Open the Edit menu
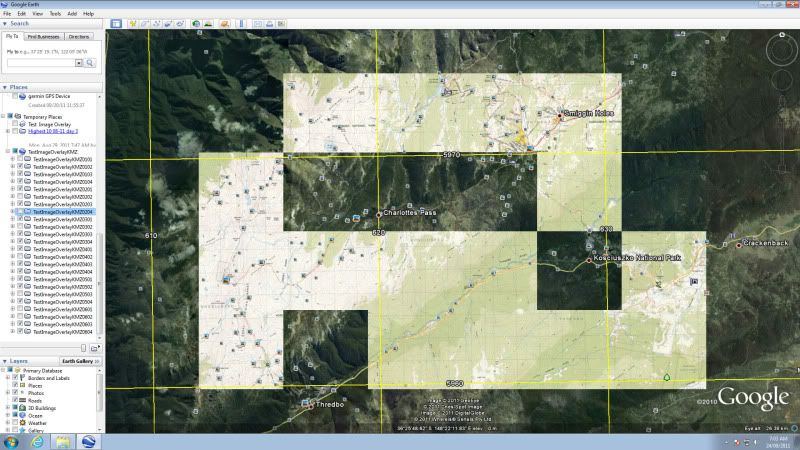Image resolution: width=800 pixels, height=450 pixels. click(22, 14)
